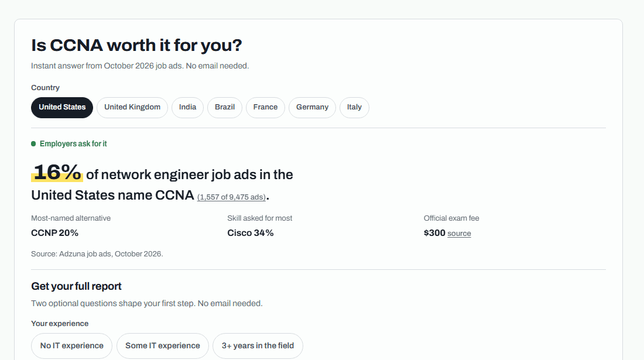Open the exam fee source link

pos(459,234)
